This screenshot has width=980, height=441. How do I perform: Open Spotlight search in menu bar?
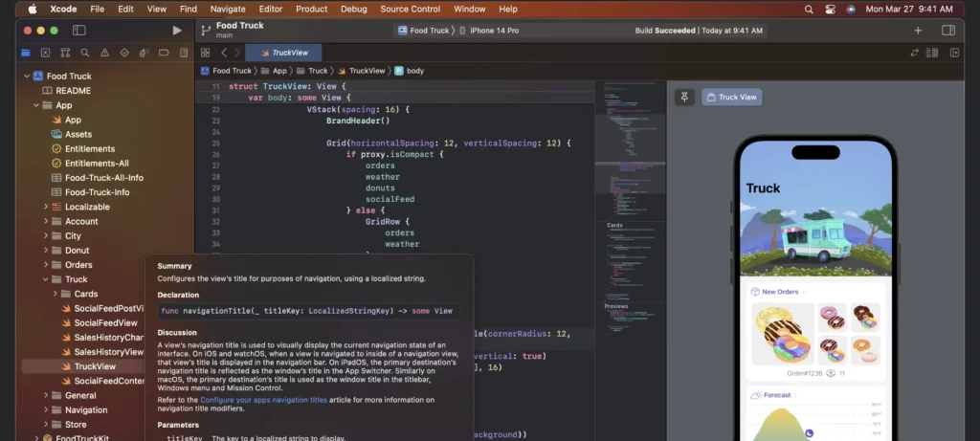[809, 9]
